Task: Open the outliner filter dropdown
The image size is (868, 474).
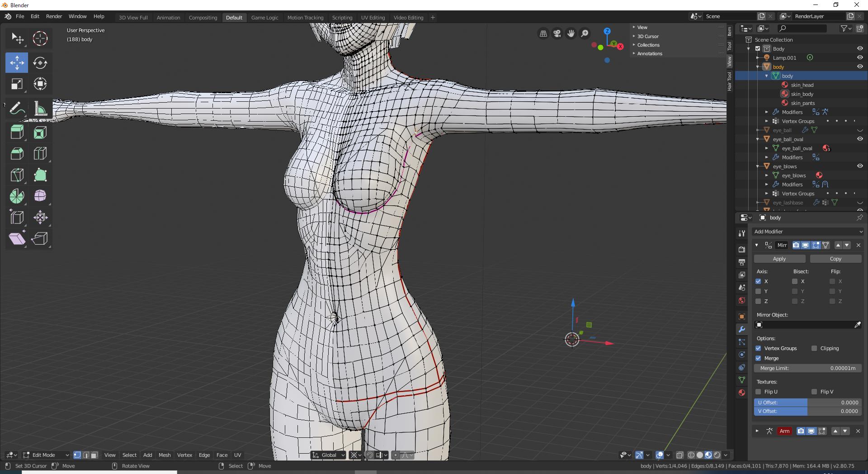Action: tap(846, 28)
